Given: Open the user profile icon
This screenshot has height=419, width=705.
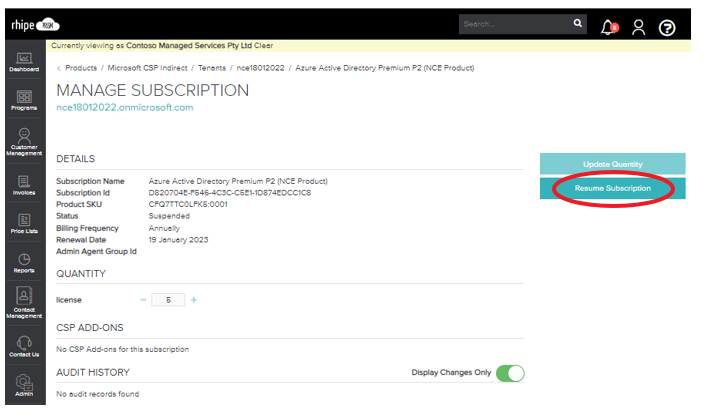Looking at the screenshot, I should (638, 27).
